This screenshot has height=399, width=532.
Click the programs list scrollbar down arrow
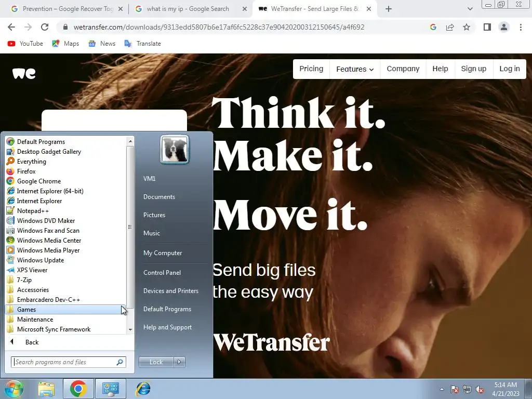(x=130, y=329)
